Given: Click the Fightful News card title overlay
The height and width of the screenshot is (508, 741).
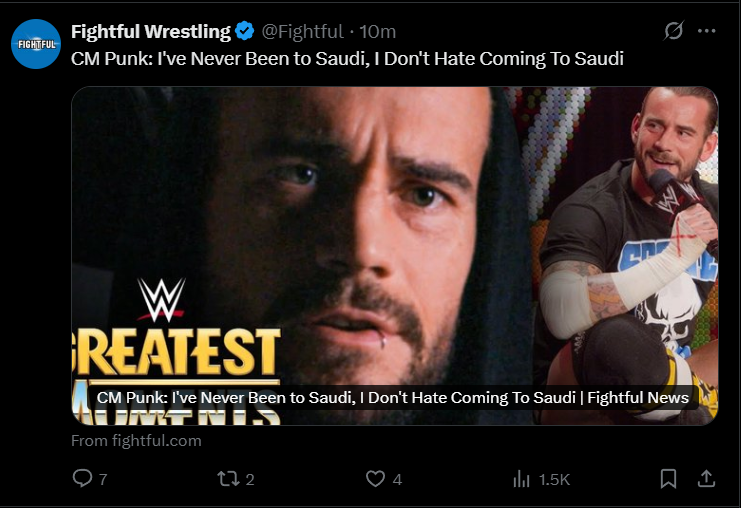Looking at the screenshot, I should click(393, 398).
